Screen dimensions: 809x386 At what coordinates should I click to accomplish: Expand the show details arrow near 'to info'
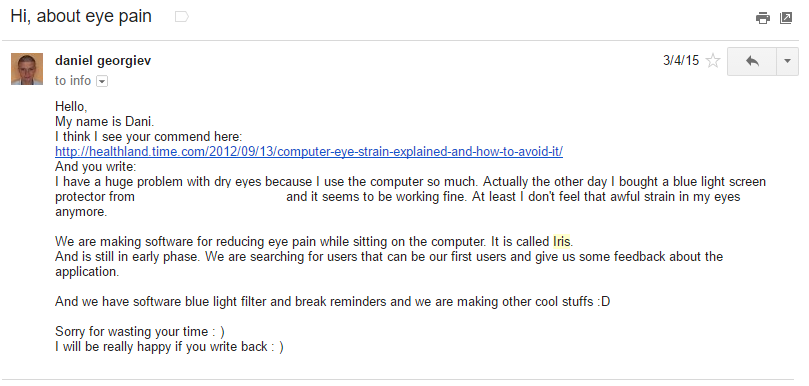point(102,82)
